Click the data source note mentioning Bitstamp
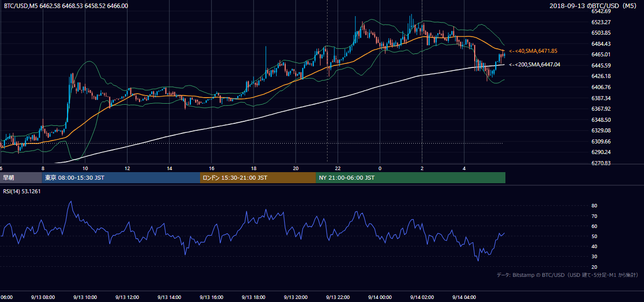Screen dimensions: 644x302 [567, 275]
